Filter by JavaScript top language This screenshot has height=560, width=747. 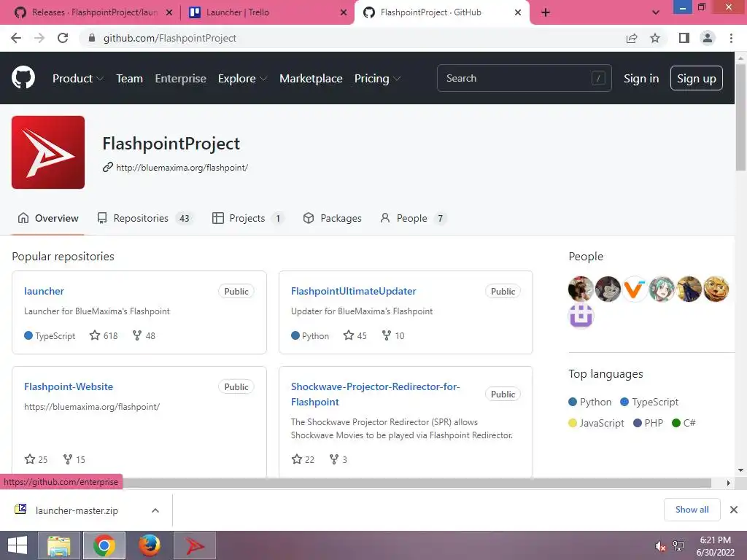pos(597,423)
